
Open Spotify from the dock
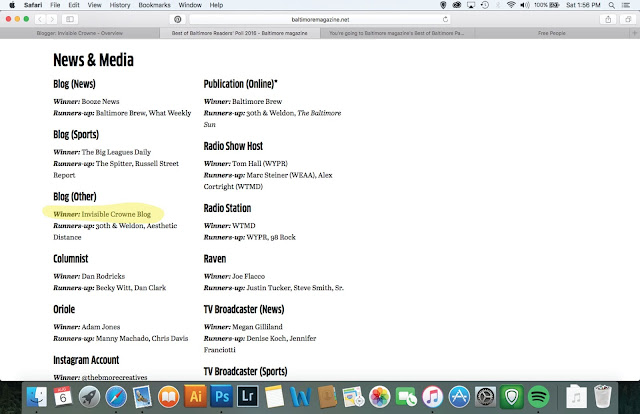(538, 396)
